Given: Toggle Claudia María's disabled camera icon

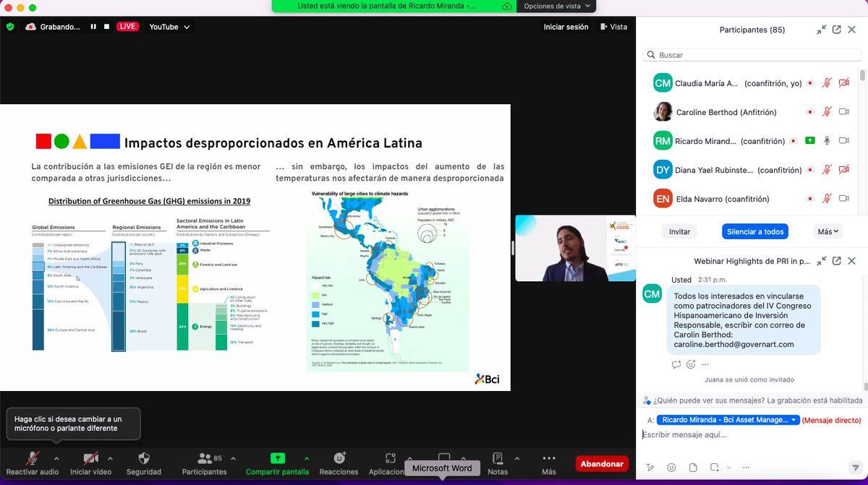Looking at the screenshot, I should pos(843,83).
